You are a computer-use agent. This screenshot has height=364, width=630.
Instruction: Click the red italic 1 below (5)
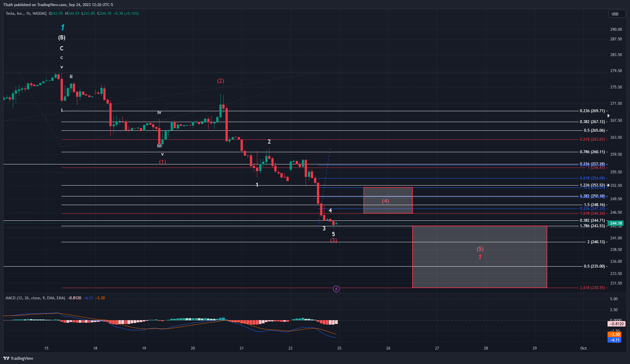[480, 257]
